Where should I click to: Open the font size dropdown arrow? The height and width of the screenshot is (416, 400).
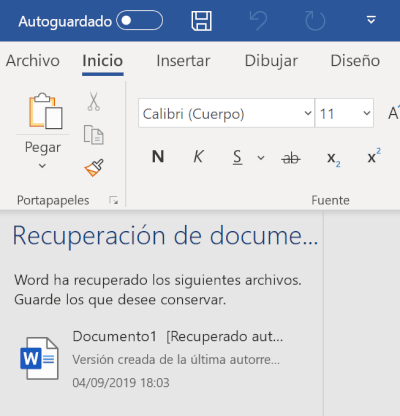(x=367, y=113)
